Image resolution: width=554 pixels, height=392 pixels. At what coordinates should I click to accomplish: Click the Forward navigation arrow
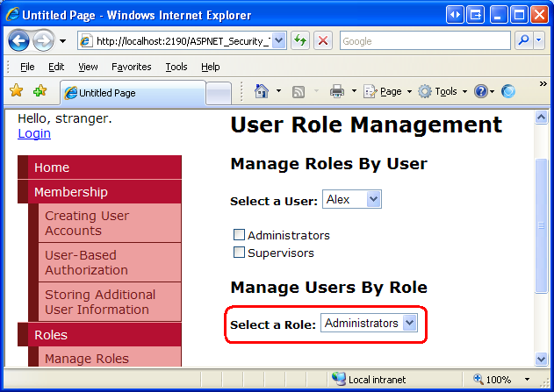click(43, 41)
